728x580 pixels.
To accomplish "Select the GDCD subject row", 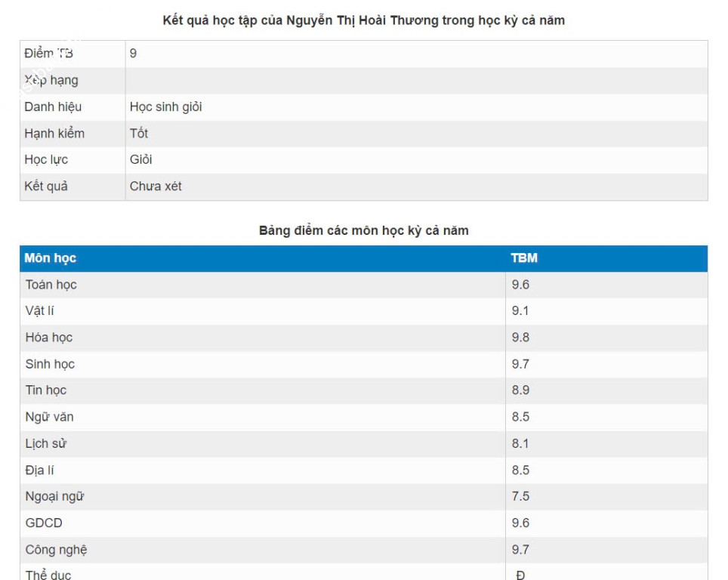I will 364,523.
